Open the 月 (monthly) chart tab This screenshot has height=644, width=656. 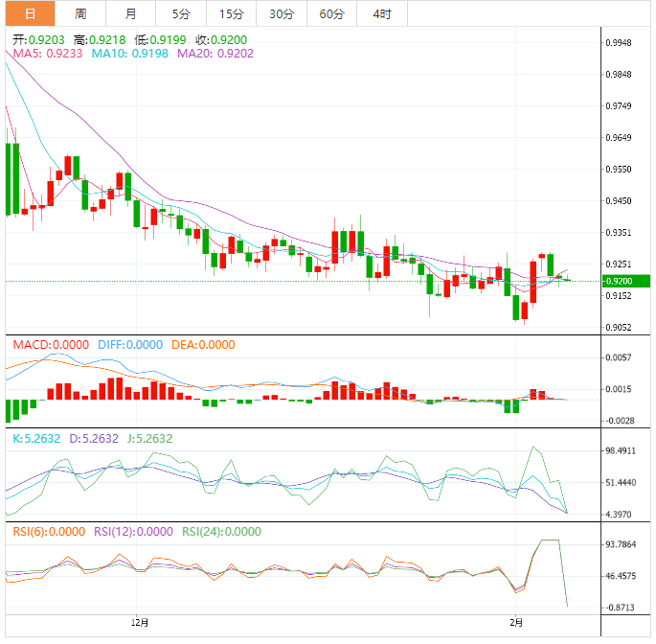point(130,13)
